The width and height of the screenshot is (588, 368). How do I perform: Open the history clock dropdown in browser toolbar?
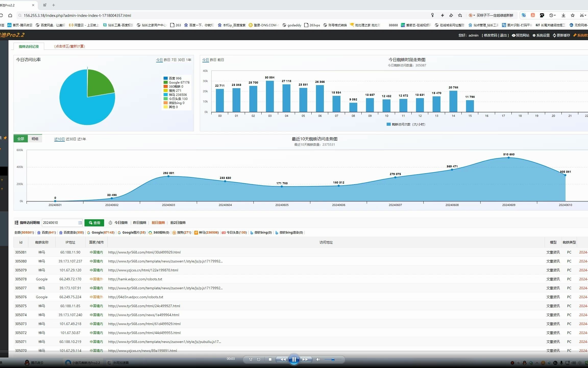(x=553, y=15)
